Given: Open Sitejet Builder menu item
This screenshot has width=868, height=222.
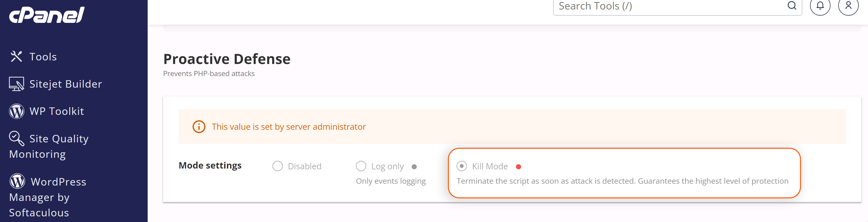Looking at the screenshot, I should pos(66,84).
